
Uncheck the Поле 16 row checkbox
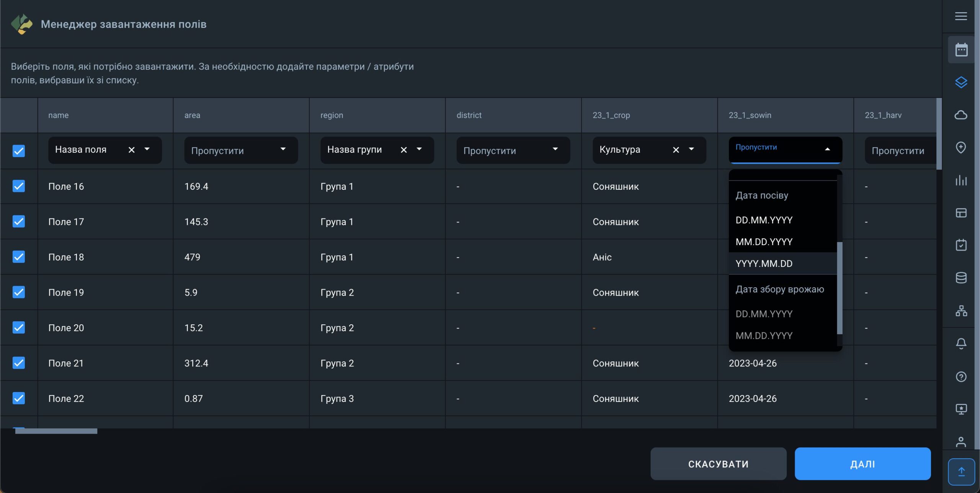tap(19, 186)
